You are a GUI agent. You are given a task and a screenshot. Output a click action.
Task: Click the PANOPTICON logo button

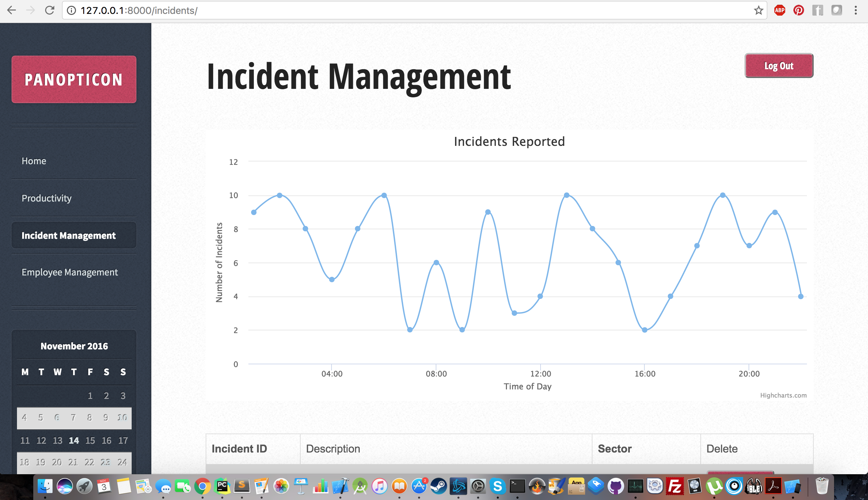(x=74, y=79)
